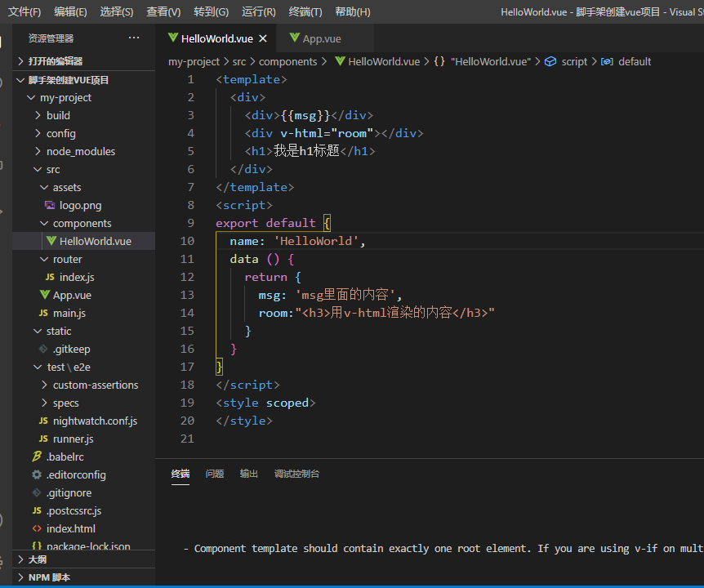Click gear icon of .editorconfig

(37, 474)
